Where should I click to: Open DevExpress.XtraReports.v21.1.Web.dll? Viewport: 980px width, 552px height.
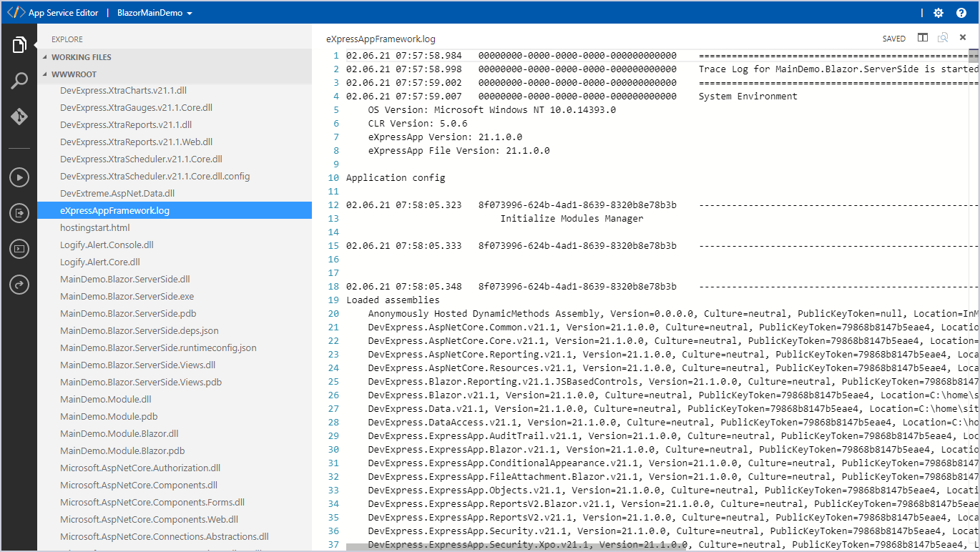point(136,142)
